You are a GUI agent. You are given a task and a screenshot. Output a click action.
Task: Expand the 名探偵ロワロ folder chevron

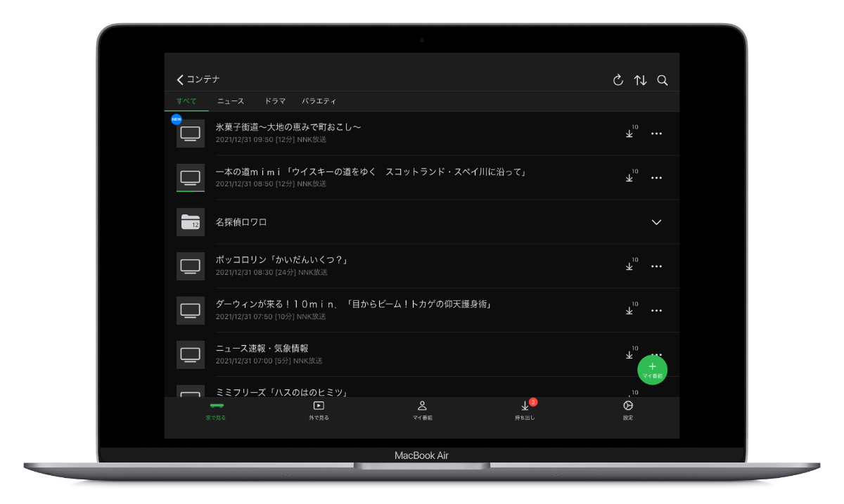pos(656,222)
